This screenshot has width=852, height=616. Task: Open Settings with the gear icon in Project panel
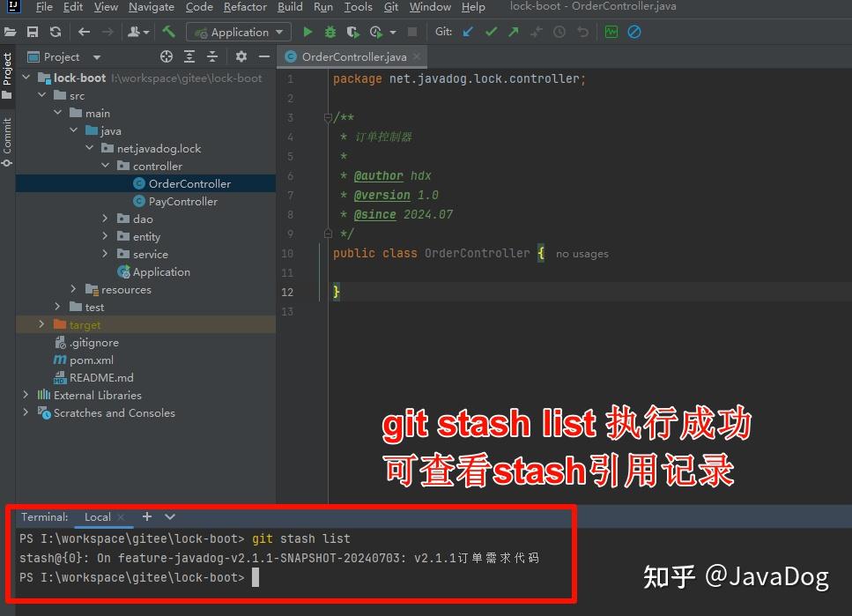pyautogui.click(x=241, y=56)
